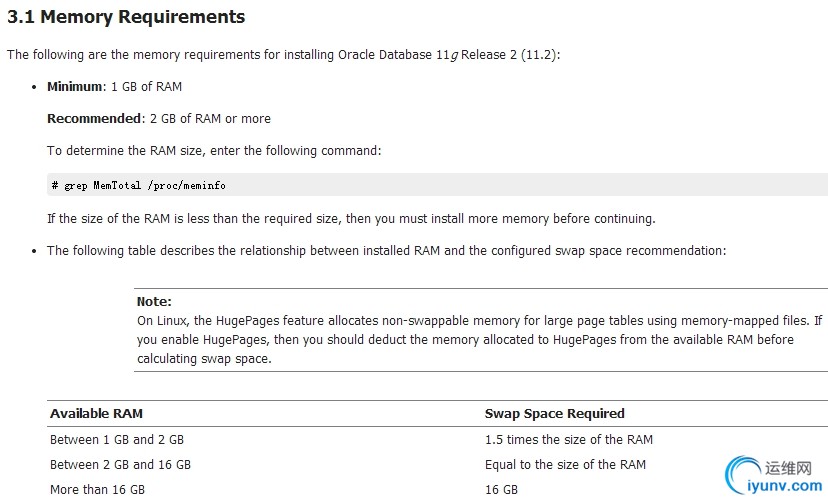Click the "Available RAM" table header
The height and width of the screenshot is (502, 828).
[x=96, y=414]
